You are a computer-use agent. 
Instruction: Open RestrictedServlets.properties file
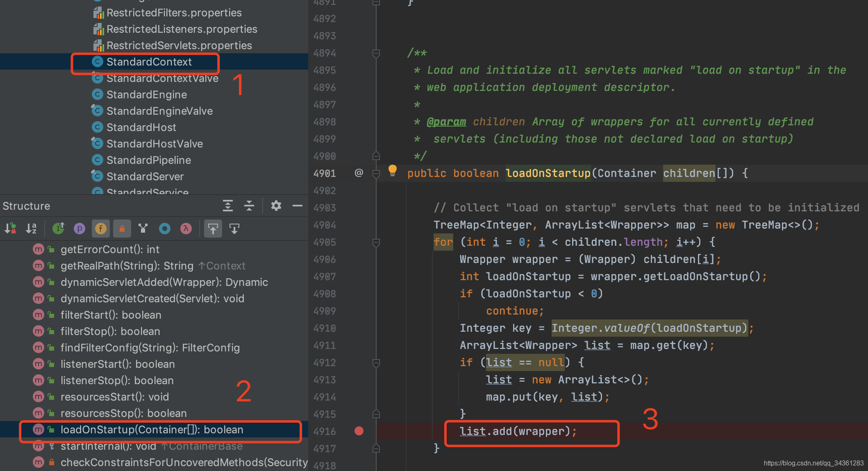coord(179,45)
